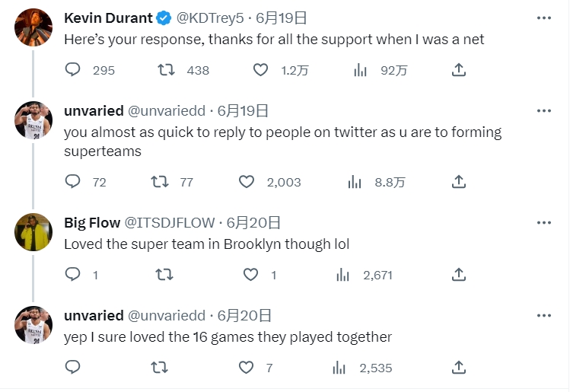The width and height of the screenshot is (570, 392).
Task: View analytics on Kevin Durant's tweet
Action: 361,70
